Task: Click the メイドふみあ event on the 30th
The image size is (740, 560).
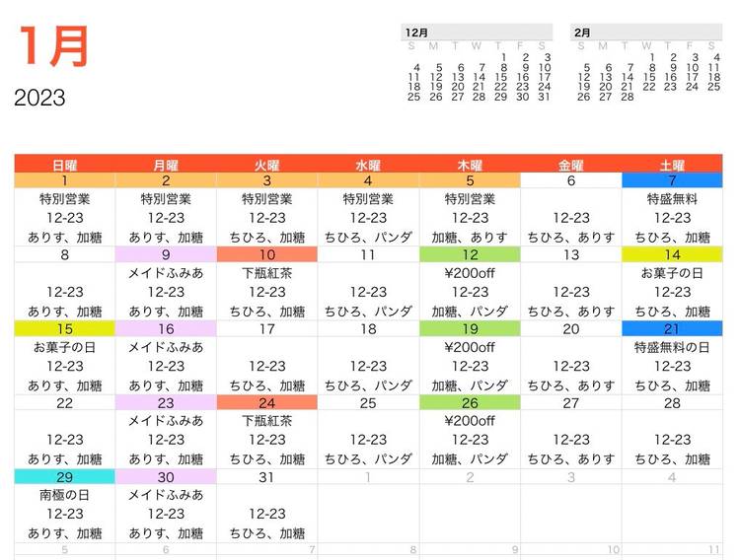Action: 166,495
